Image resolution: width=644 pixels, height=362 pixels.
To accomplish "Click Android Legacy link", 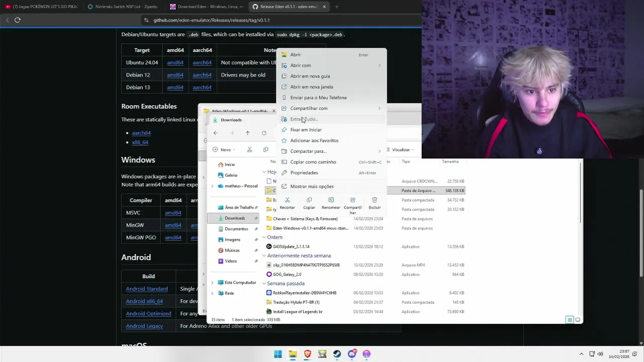I will tap(144, 326).
